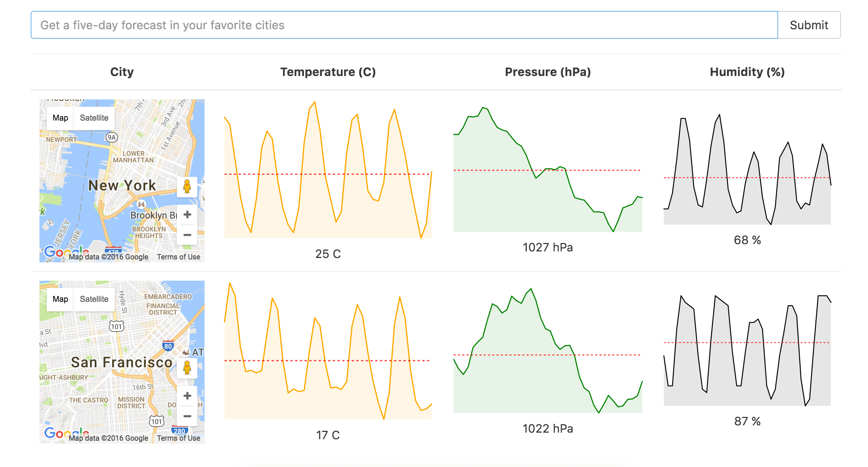
Task: Select Map view on the New York map
Action: (x=60, y=118)
